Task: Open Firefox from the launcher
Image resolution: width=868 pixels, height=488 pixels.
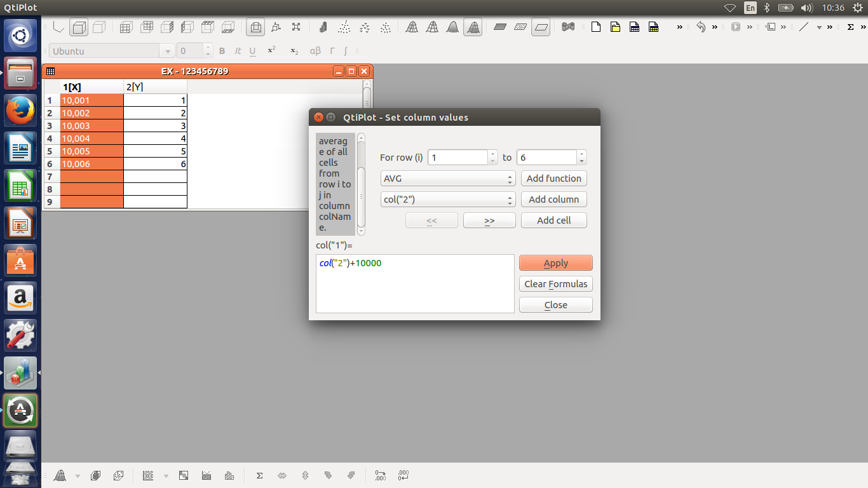Action: [21, 111]
